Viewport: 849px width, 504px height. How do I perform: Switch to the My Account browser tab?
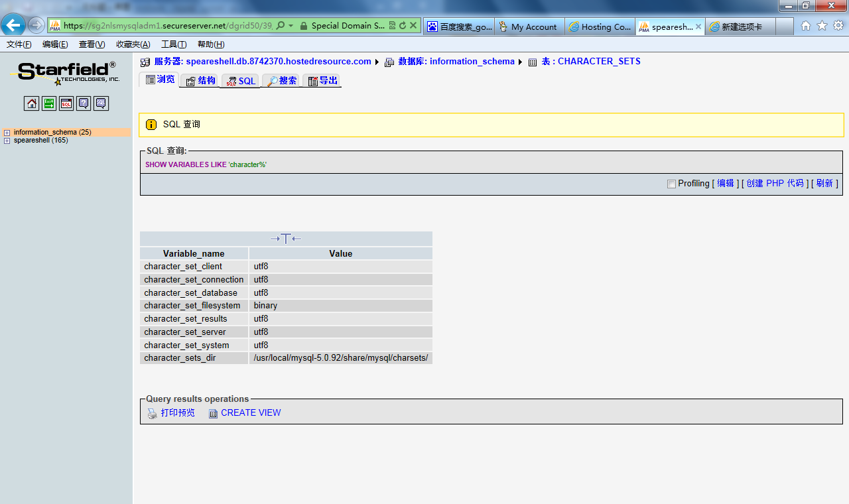(529, 27)
